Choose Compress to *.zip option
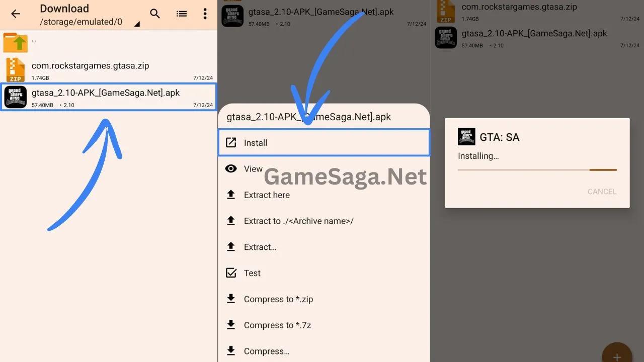This screenshot has width=644, height=362. click(324, 300)
